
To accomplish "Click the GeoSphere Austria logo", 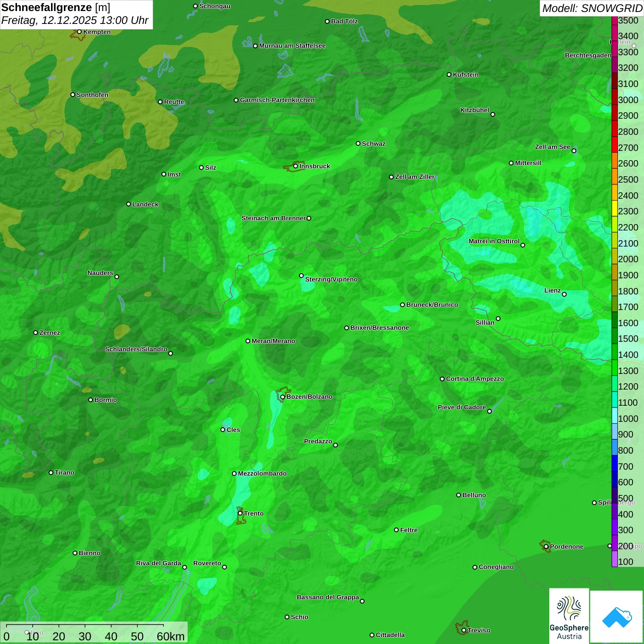I will click(569, 615).
